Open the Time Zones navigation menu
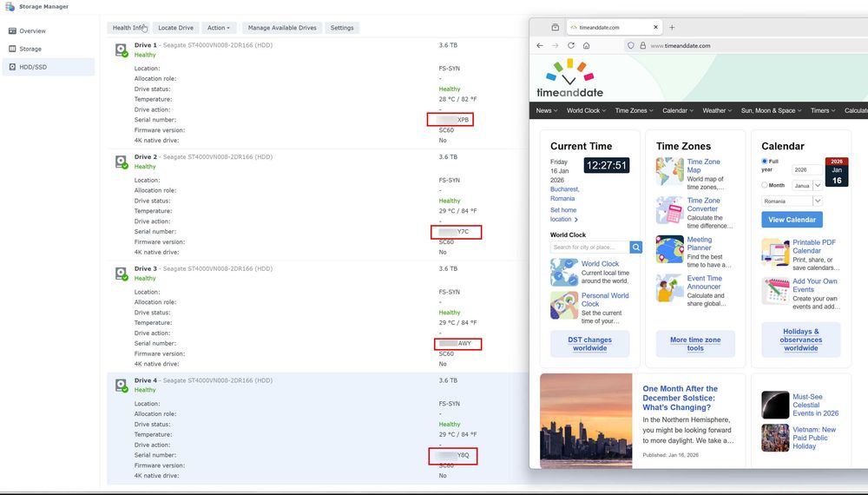The height and width of the screenshot is (495, 868). tap(634, 111)
